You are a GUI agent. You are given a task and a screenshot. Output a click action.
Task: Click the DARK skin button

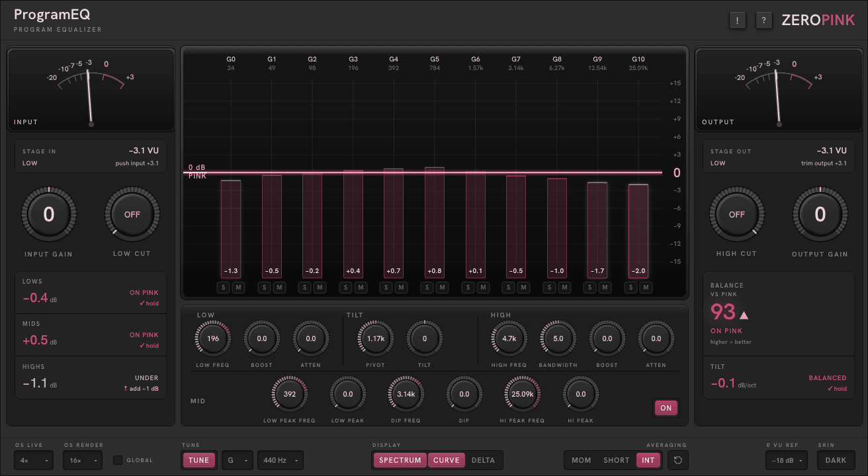836,460
